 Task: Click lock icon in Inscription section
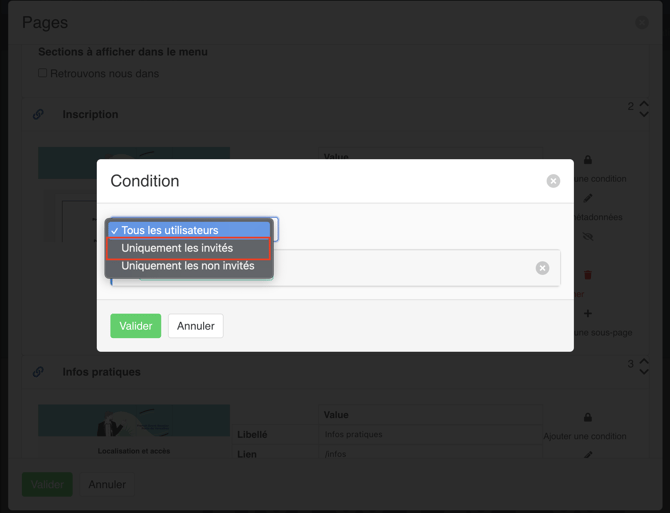(x=588, y=160)
